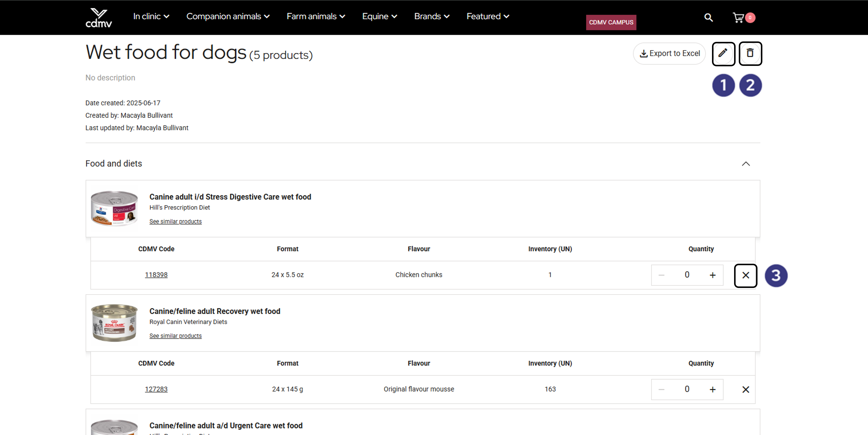
Task: See similar products for Royal Canin Recovery
Action: click(176, 336)
